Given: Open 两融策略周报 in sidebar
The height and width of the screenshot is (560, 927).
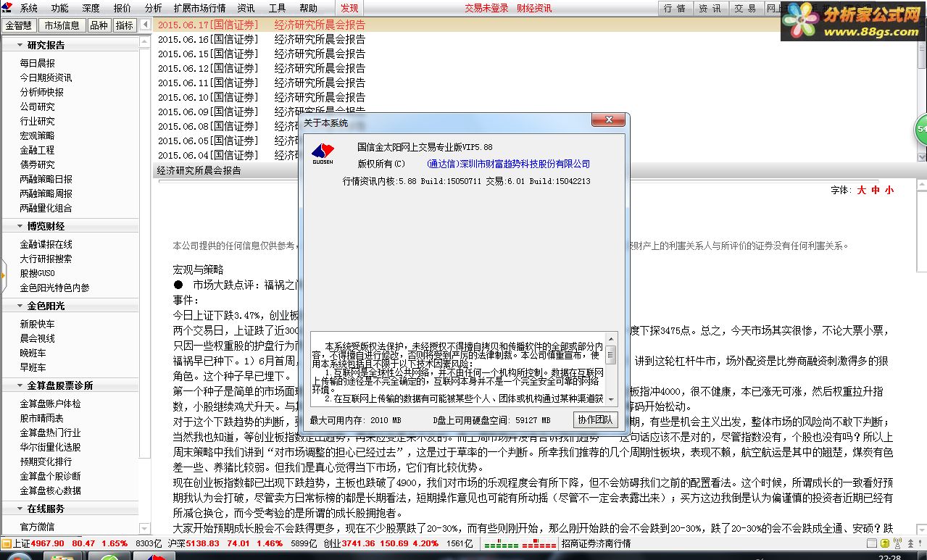Looking at the screenshot, I should click(46, 193).
